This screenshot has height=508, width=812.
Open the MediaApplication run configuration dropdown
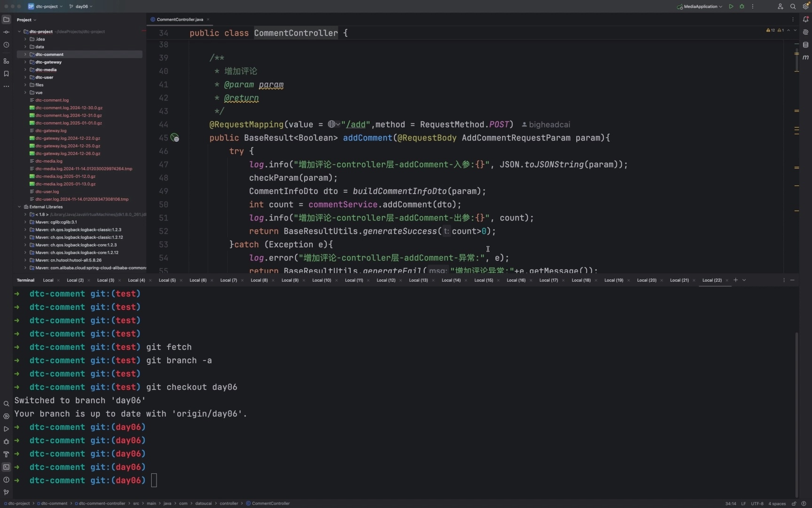700,7
